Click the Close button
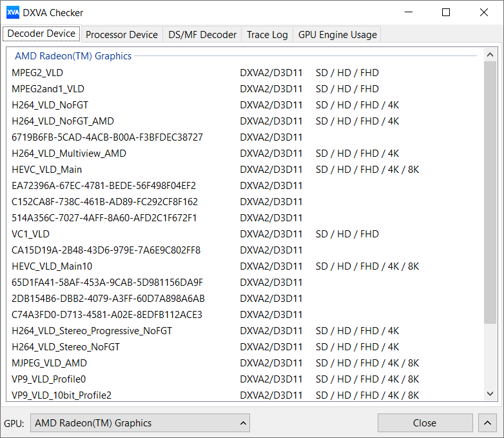The height and width of the screenshot is (438, 504). pos(425,423)
